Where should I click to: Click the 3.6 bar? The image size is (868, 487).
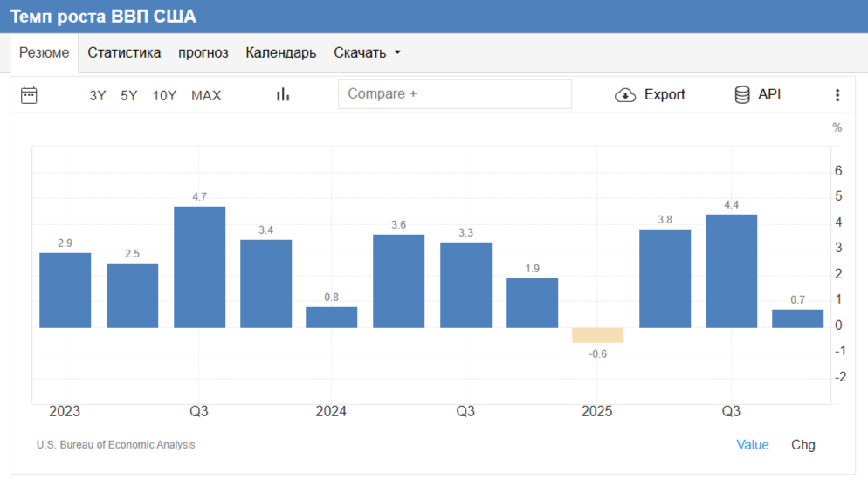pos(398,281)
